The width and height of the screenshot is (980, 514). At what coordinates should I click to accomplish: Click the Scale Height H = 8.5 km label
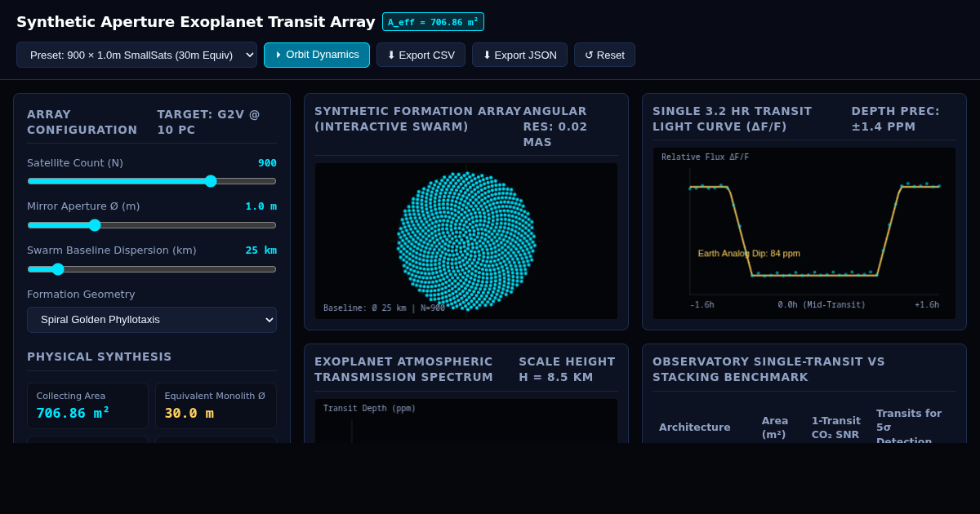[x=568, y=369]
